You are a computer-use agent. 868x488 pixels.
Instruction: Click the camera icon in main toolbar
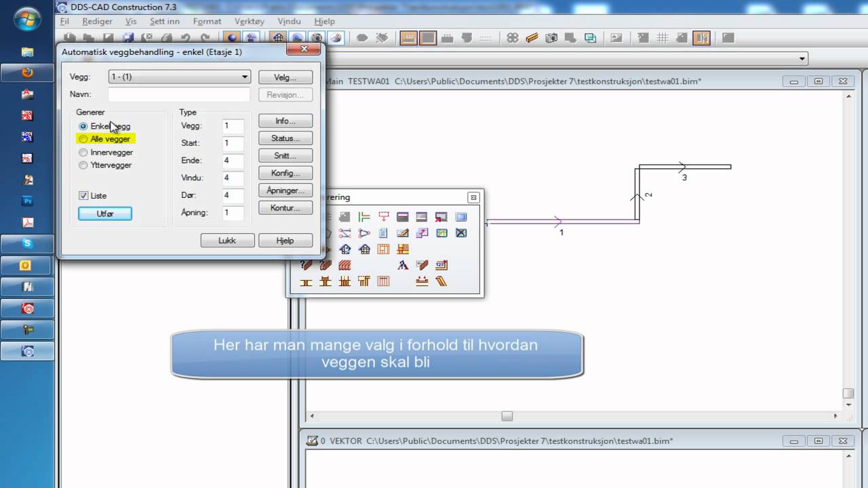[551, 38]
